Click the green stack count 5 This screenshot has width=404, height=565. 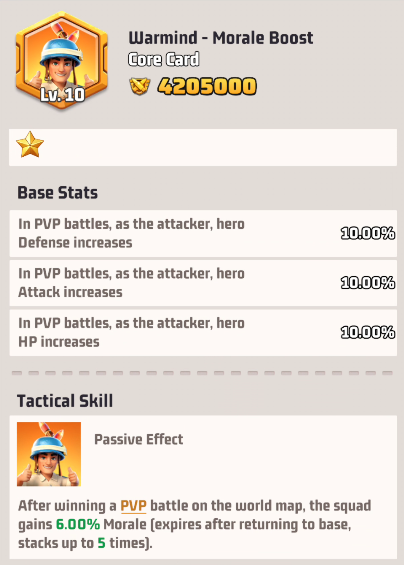tap(102, 543)
